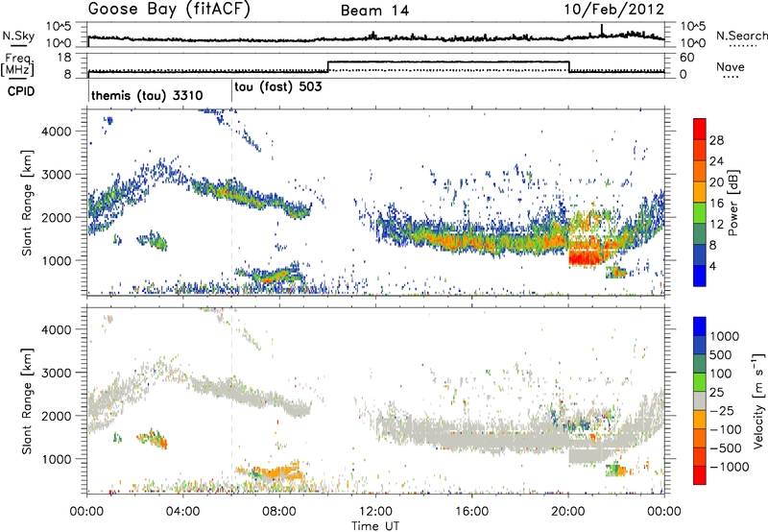This screenshot has width=768, height=532.
Task: Pick the dark blue 4–8 dB Power color segment
Action: coord(700,255)
